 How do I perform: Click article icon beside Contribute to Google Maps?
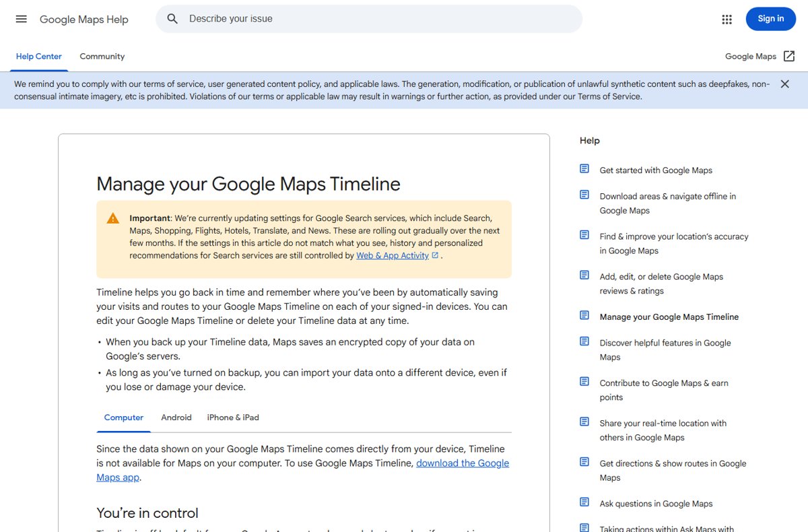pos(584,382)
